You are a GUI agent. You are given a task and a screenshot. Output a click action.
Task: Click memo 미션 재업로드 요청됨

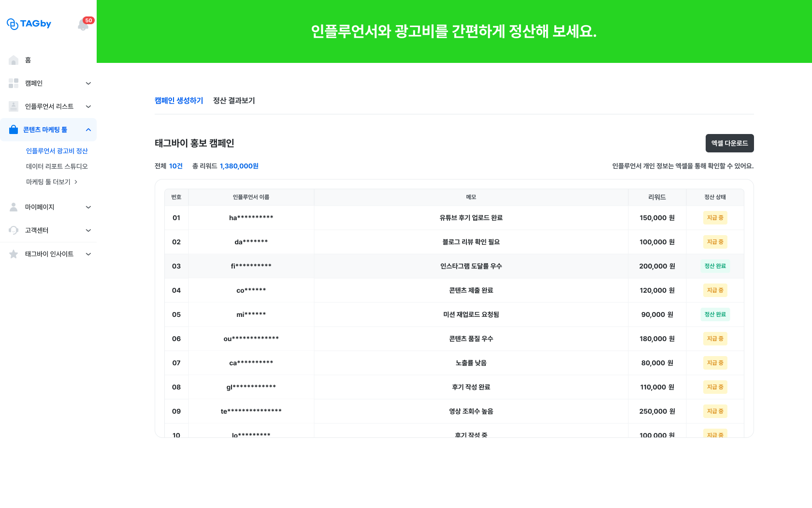click(471, 314)
